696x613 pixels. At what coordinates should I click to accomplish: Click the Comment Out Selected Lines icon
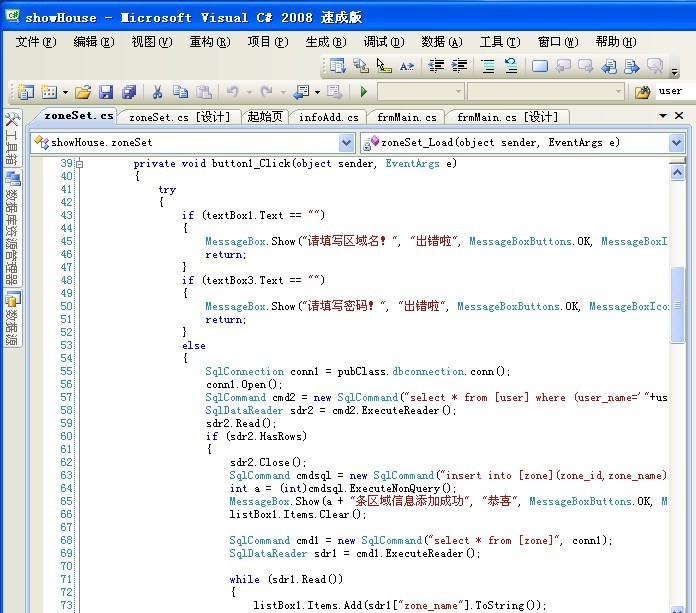[488, 66]
